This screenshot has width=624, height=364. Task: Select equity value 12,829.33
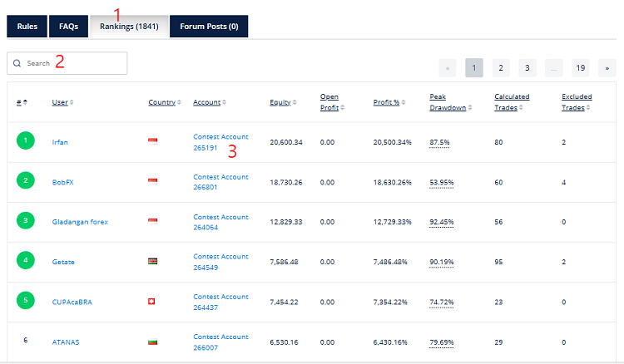[286, 222]
